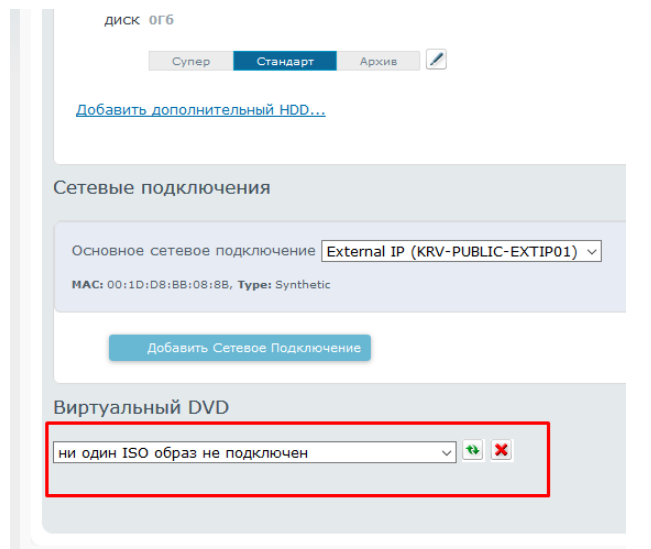Select the Супер disk tier
Viewport: 651px width, 549px height.
click(x=191, y=62)
